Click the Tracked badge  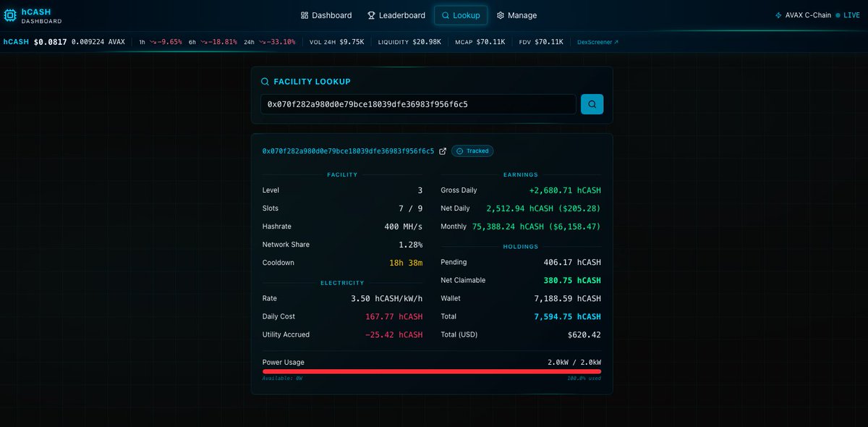coord(472,151)
